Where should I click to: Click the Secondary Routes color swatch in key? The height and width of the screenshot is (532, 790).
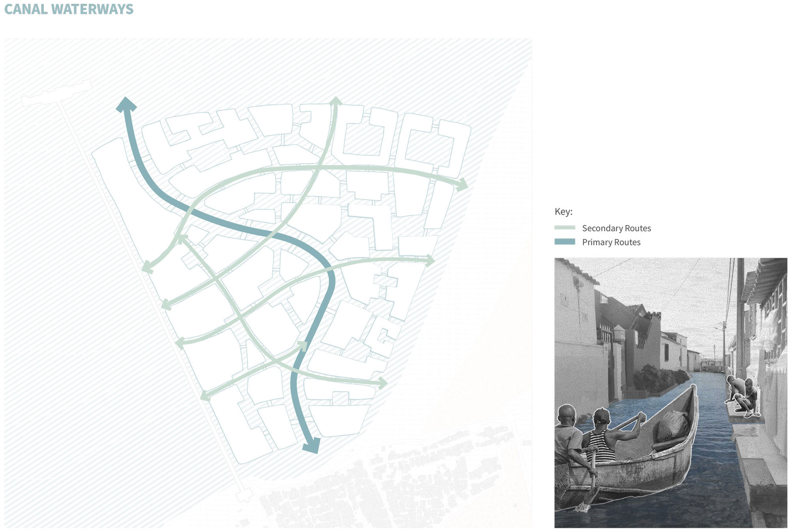(x=564, y=228)
